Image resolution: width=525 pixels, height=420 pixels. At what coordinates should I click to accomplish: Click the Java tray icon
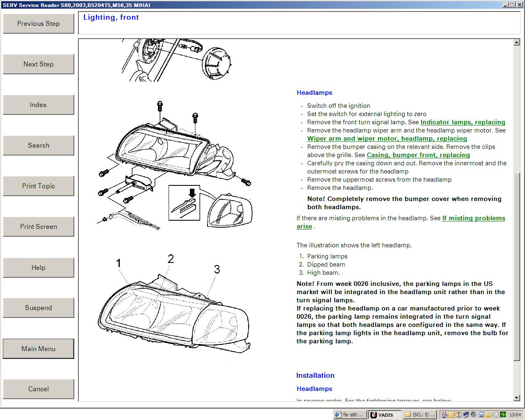[x=444, y=415]
